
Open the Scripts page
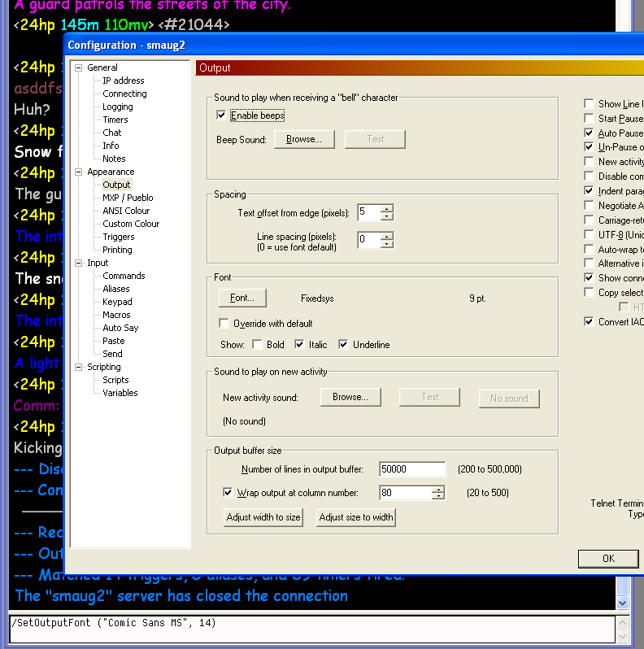115,380
